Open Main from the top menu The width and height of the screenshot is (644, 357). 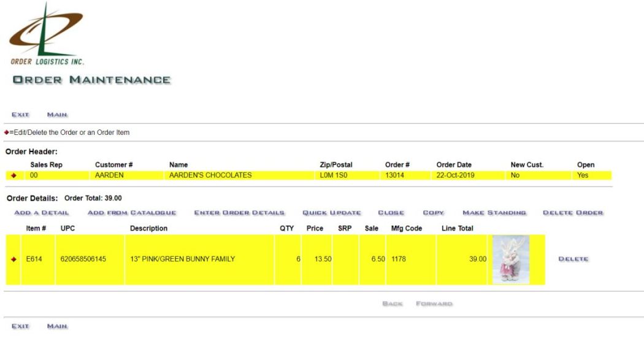pyautogui.click(x=58, y=113)
